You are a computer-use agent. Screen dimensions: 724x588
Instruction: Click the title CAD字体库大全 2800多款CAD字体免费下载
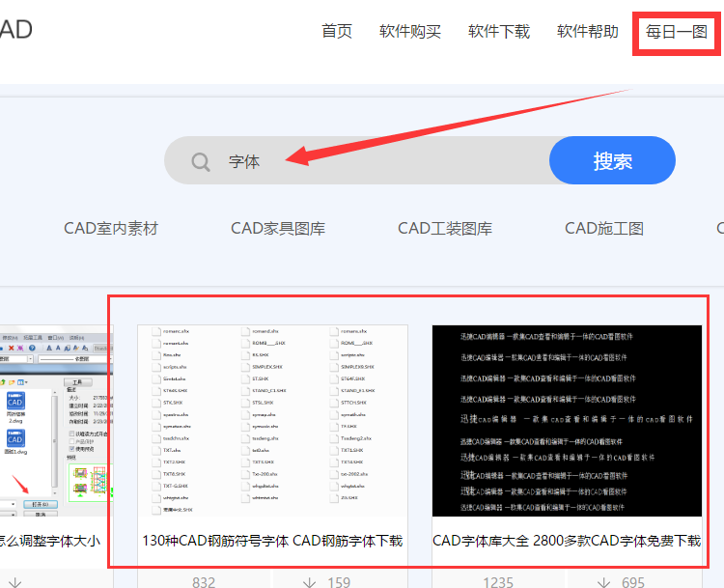click(567, 541)
